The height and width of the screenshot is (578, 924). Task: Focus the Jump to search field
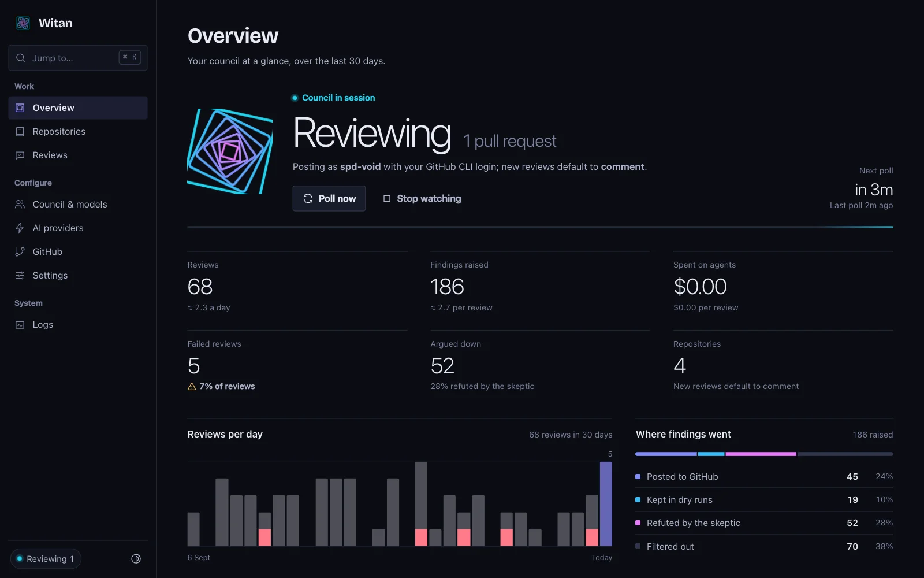pyautogui.click(x=78, y=58)
